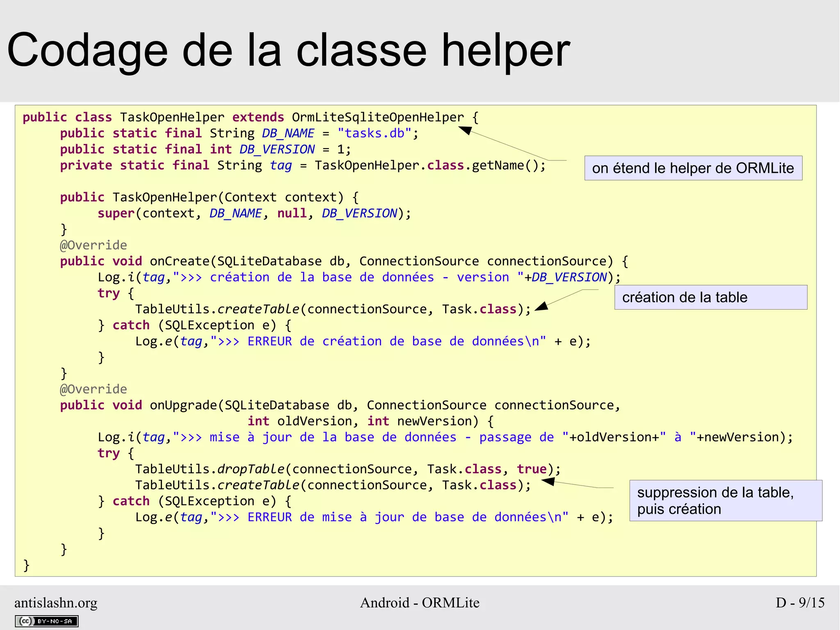Click 'TableUtils.createTable' line inside onCreate
The height and width of the screenshot is (630, 840).
point(333,309)
